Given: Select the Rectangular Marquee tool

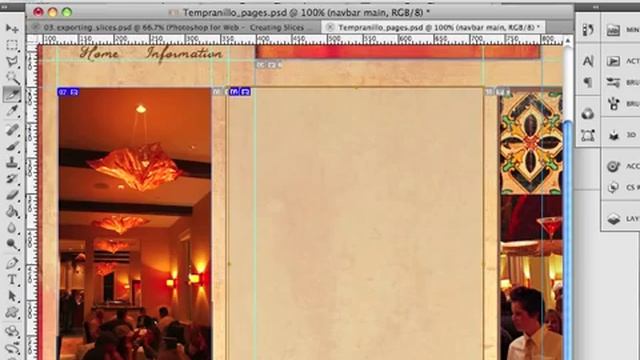Looking at the screenshot, I should point(12,44).
